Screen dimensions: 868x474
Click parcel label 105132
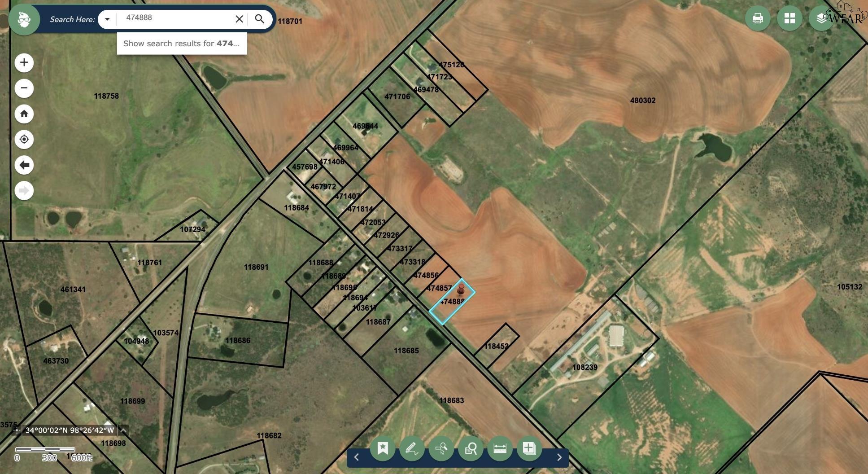[850, 287]
